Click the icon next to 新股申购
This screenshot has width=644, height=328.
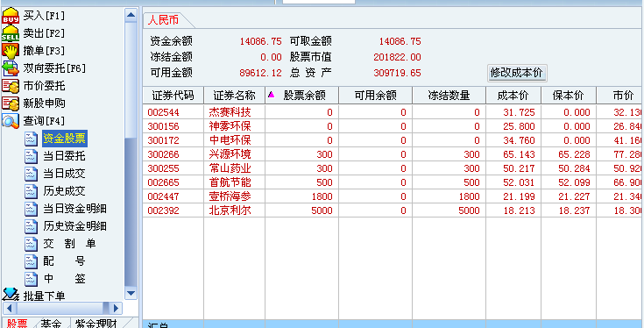click(x=11, y=103)
